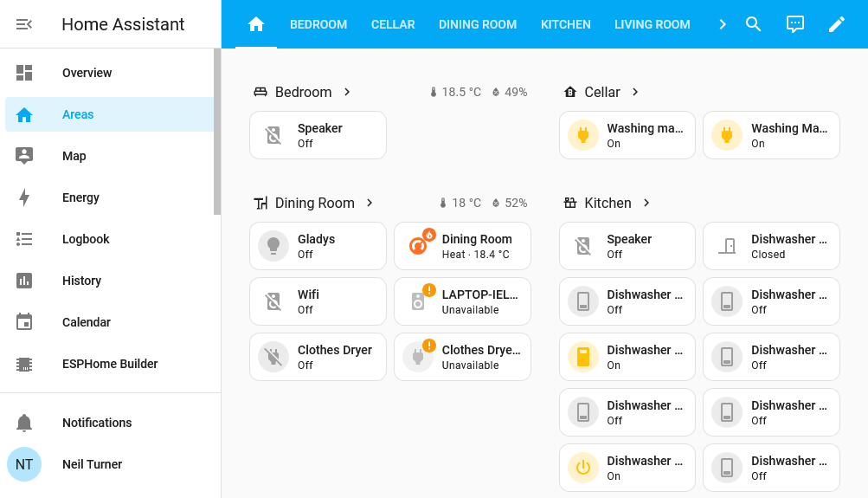
Task: Toggle the Gladys light
Action: (x=273, y=246)
